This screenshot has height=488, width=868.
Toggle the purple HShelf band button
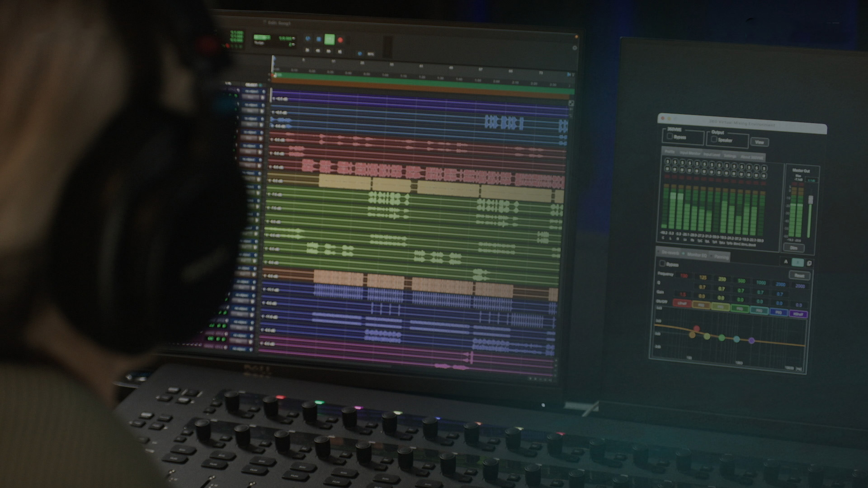(799, 314)
